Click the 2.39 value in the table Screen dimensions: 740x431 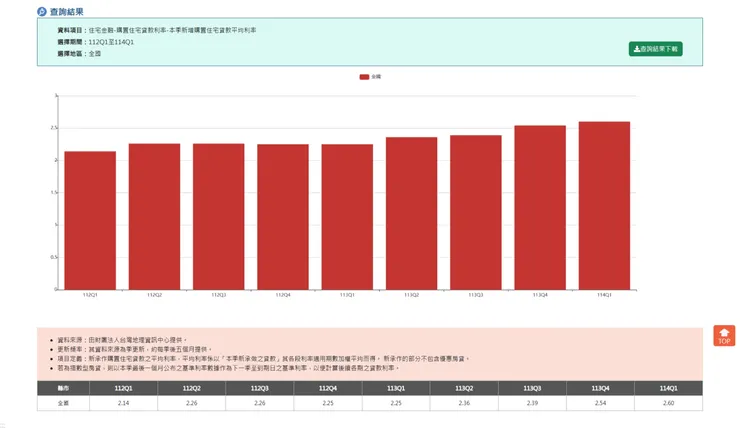[532, 403]
